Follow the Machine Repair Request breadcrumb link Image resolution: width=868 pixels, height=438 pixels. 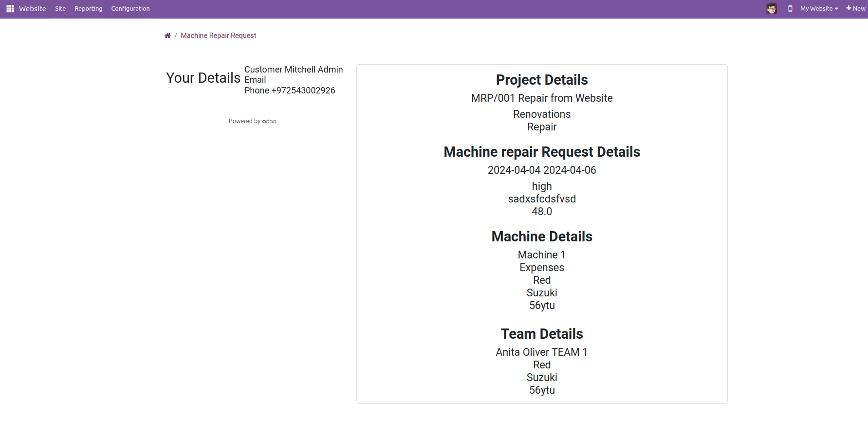219,36
